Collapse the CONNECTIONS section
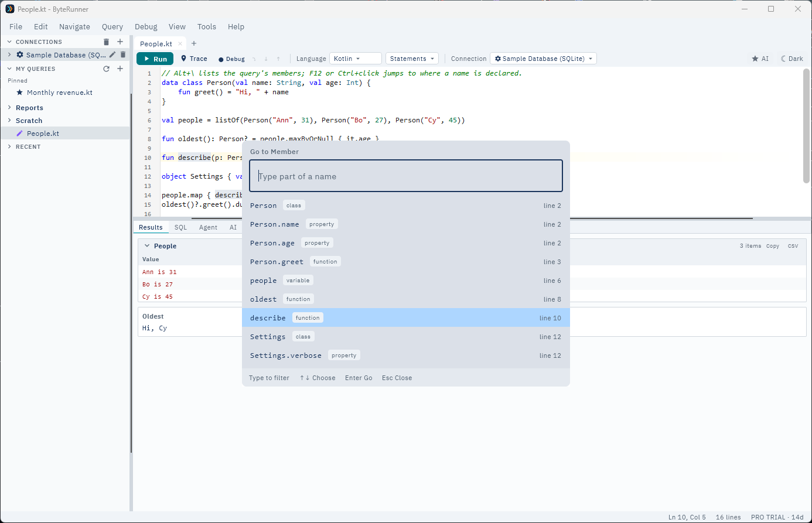The image size is (812, 523). 9,42
